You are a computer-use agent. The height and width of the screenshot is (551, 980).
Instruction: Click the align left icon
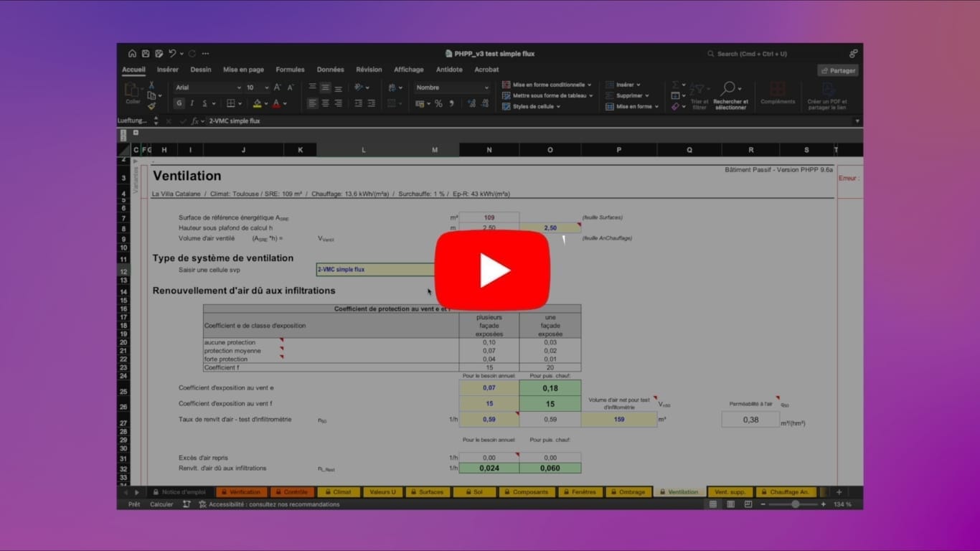(x=312, y=103)
